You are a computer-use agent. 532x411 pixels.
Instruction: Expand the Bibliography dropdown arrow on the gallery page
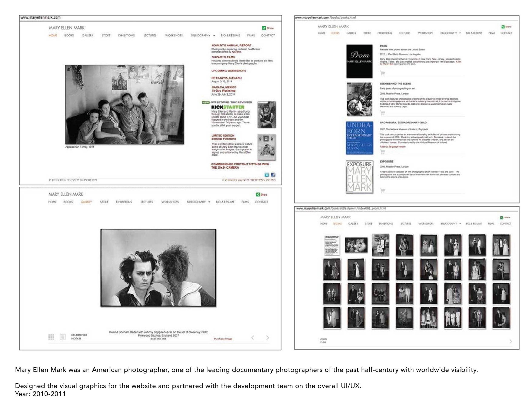coord(209,202)
